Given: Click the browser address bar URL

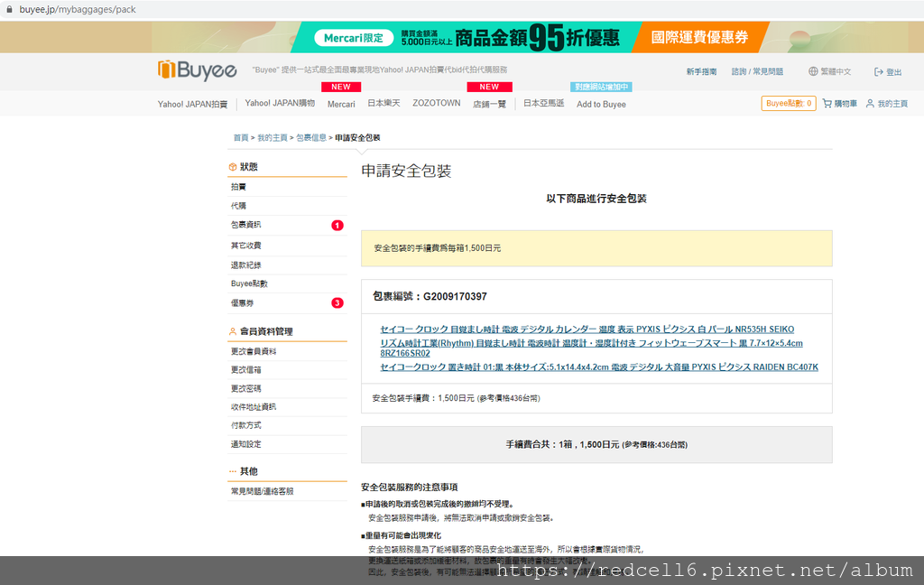Looking at the screenshot, I should click(x=78, y=9).
